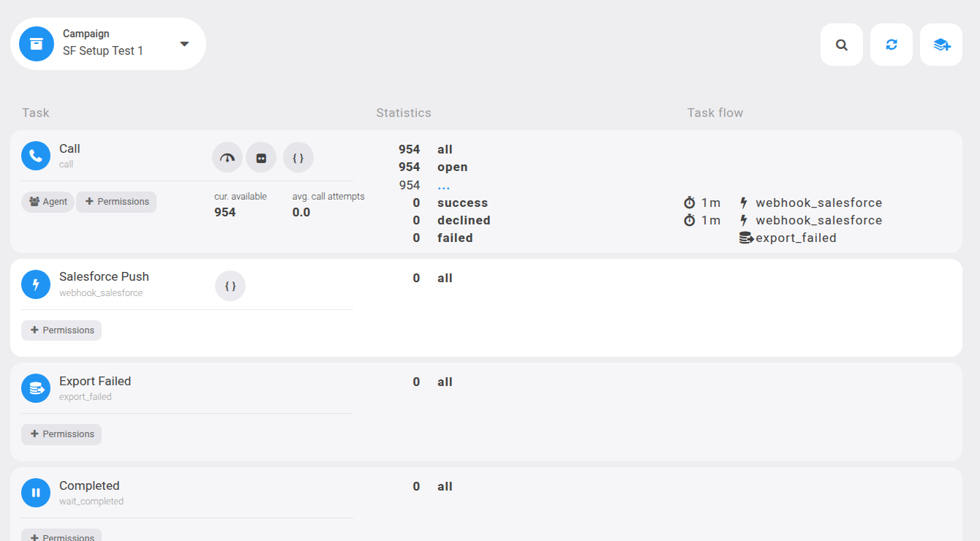Click the stopwatch icon in the success row
980x541 pixels.
point(690,203)
